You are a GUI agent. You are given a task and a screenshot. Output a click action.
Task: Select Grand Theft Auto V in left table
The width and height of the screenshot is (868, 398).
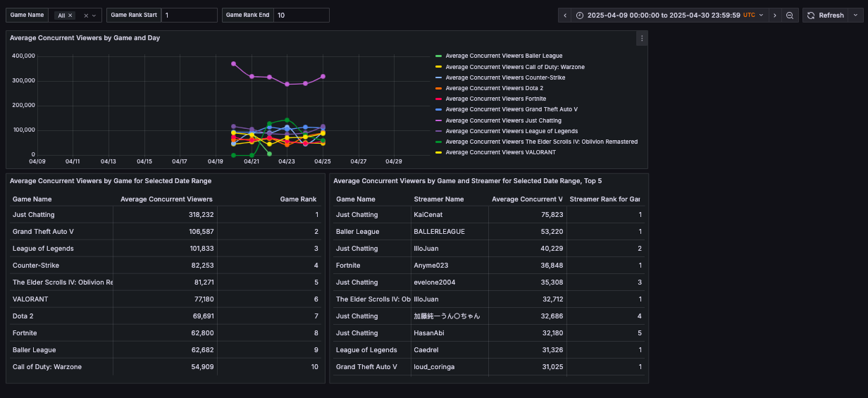tap(166, 232)
